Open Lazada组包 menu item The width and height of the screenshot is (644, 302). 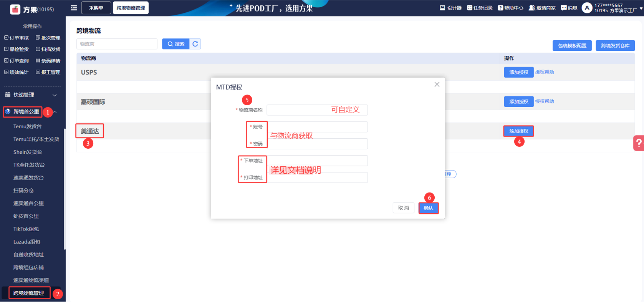[27, 242]
